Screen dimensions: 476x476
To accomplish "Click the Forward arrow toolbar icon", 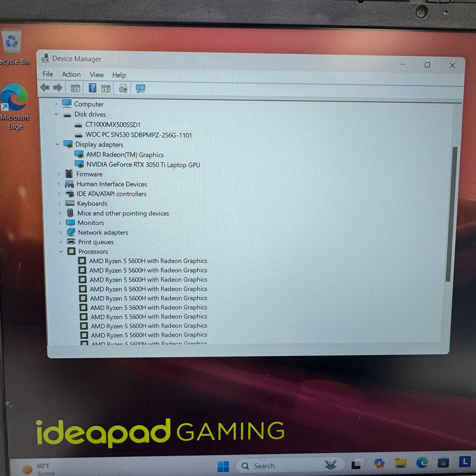I will 58,88.
